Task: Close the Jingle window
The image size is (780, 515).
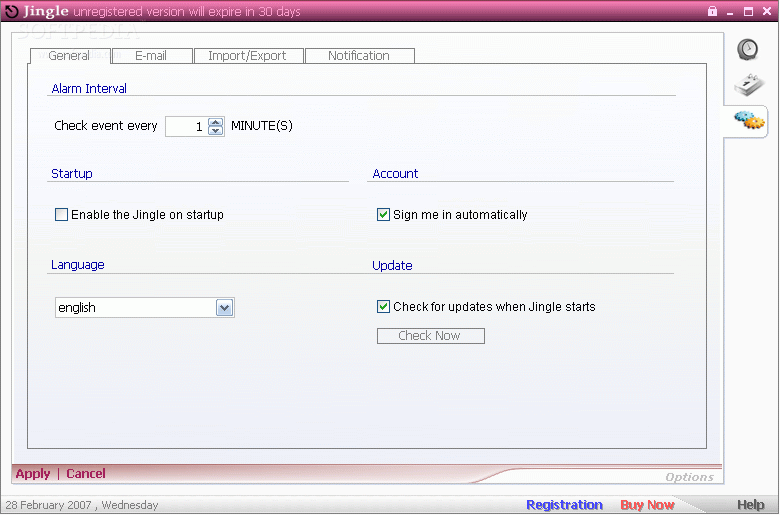Action: pyautogui.click(x=767, y=11)
